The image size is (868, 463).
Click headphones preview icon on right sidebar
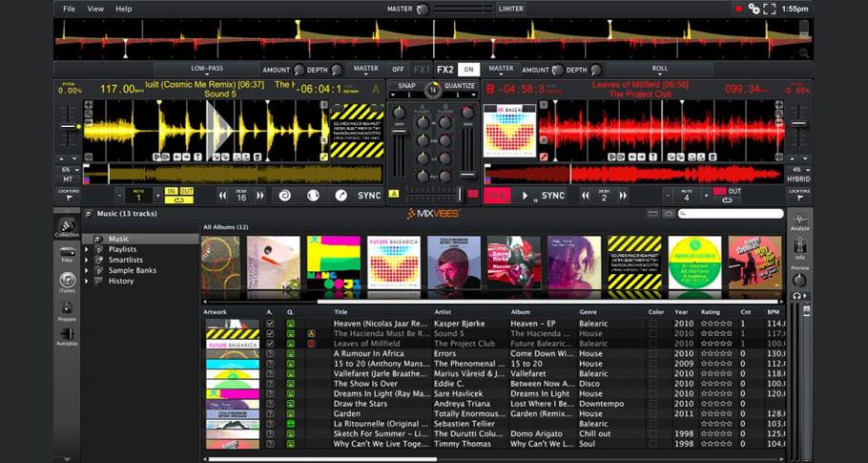798,296
